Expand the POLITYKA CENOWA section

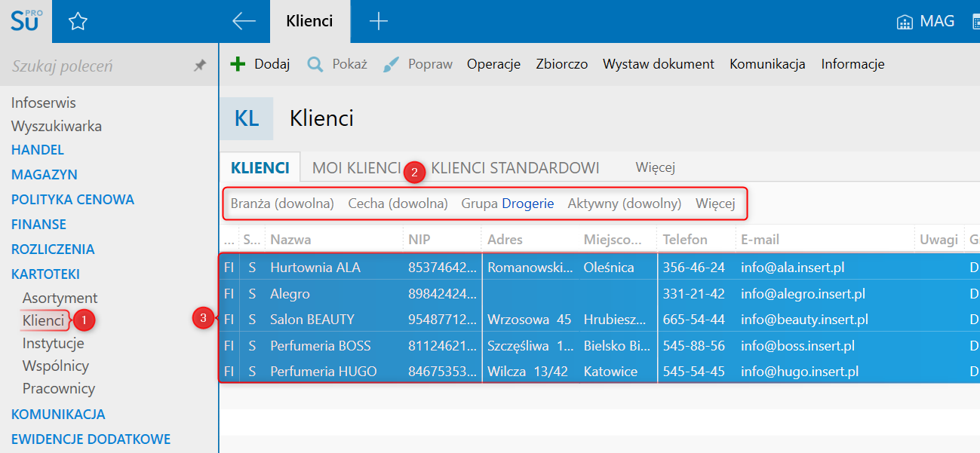coord(72,200)
